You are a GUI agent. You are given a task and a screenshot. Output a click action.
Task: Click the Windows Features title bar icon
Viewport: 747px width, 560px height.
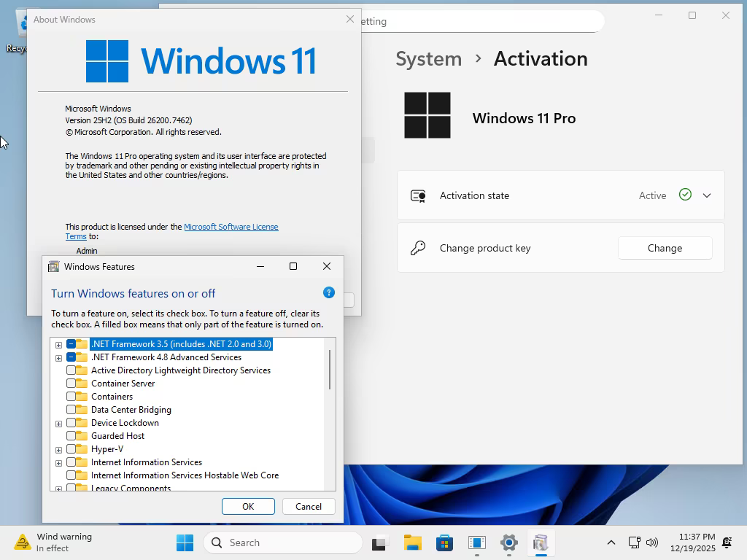54,267
